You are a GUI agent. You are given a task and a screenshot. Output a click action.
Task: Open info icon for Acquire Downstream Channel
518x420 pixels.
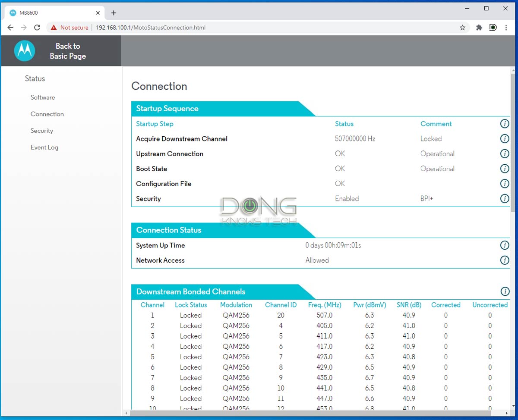point(504,139)
